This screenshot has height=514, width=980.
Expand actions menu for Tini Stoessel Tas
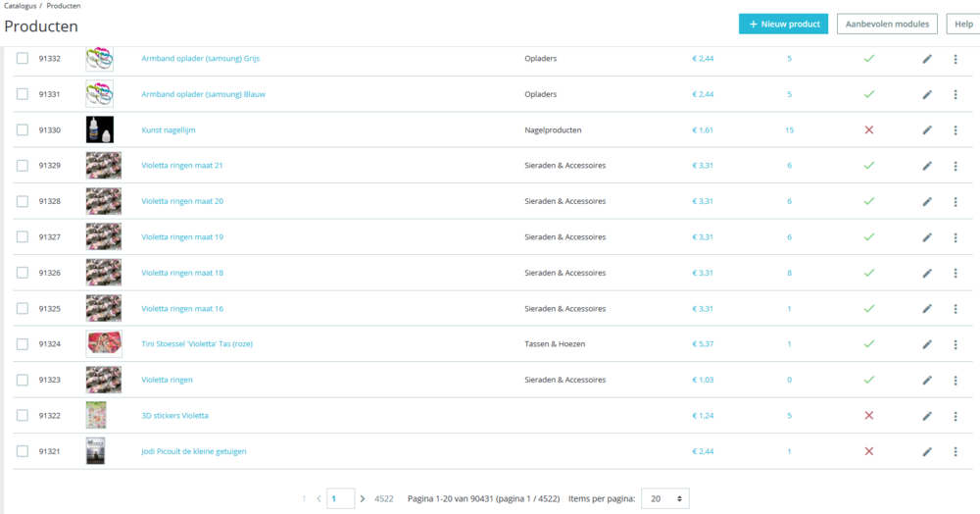[955, 344]
